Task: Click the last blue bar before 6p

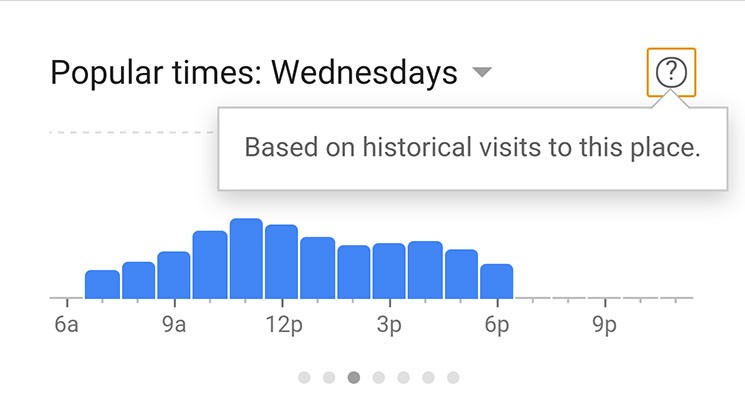Action: pos(497,281)
